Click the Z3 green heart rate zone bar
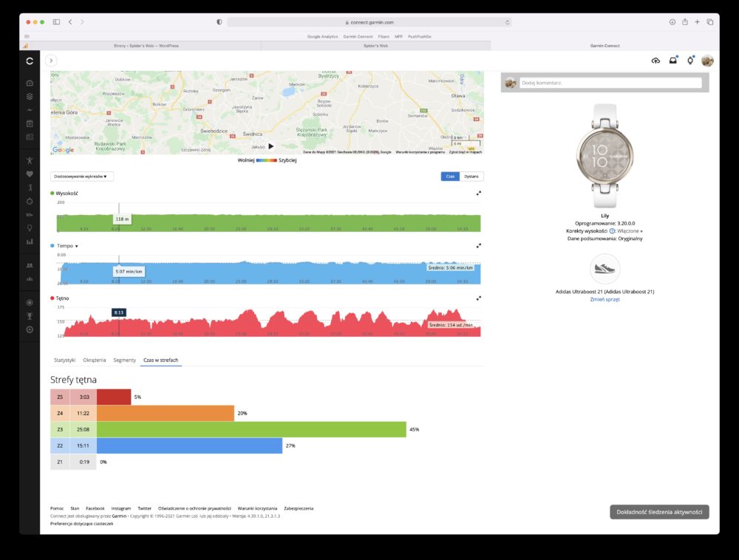739x560 pixels. pyautogui.click(x=251, y=429)
